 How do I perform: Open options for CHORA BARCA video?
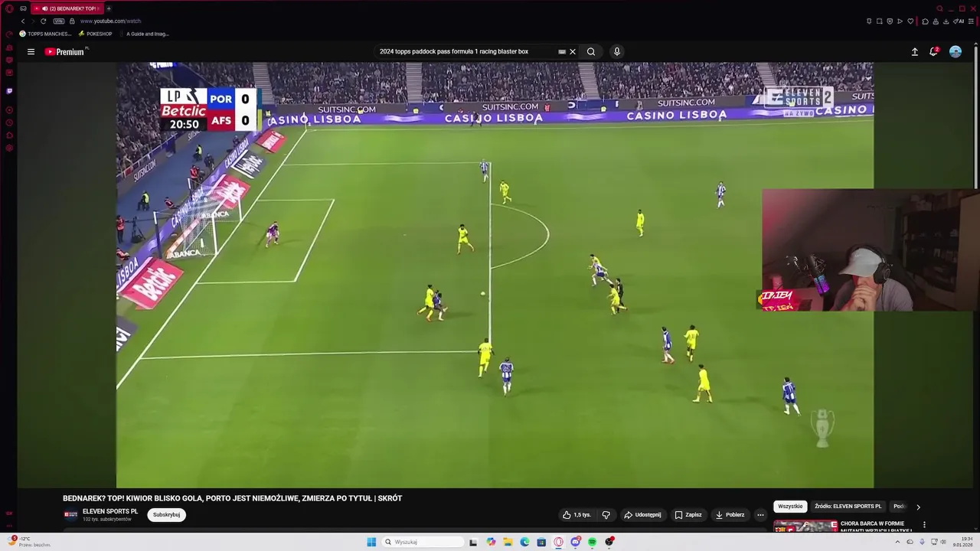click(924, 525)
